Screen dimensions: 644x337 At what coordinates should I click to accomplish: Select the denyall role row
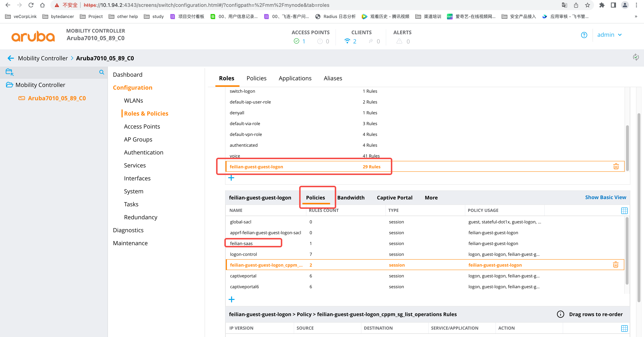coord(425,113)
